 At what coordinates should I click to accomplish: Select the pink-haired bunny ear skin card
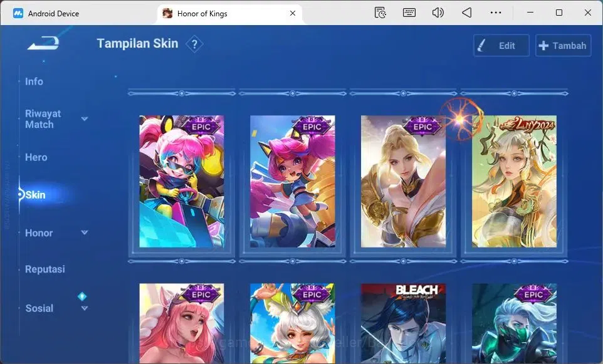click(x=182, y=324)
